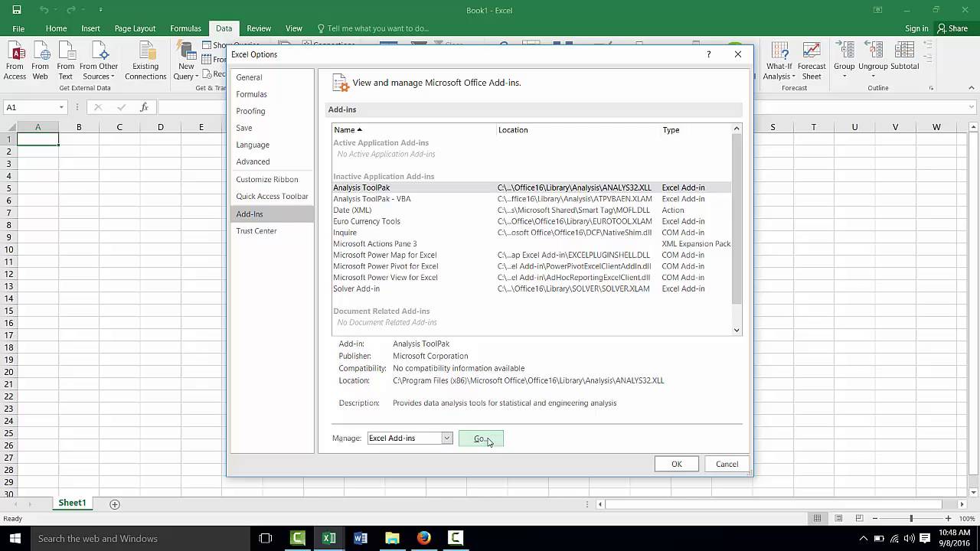Switch to the Insert ribbon tab
Screen dimensions: 980x551
(90, 28)
